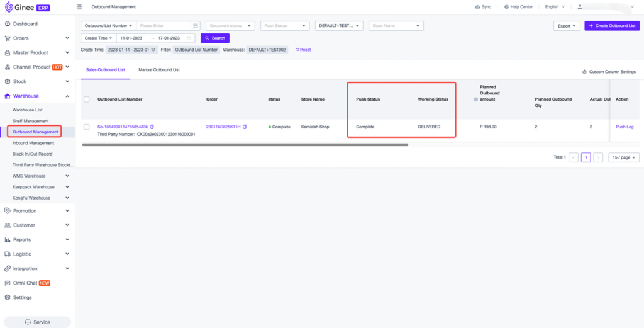Select the checkbox for the first outbound row
This screenshot has width=644, height=328.
(x=87, y=127)
